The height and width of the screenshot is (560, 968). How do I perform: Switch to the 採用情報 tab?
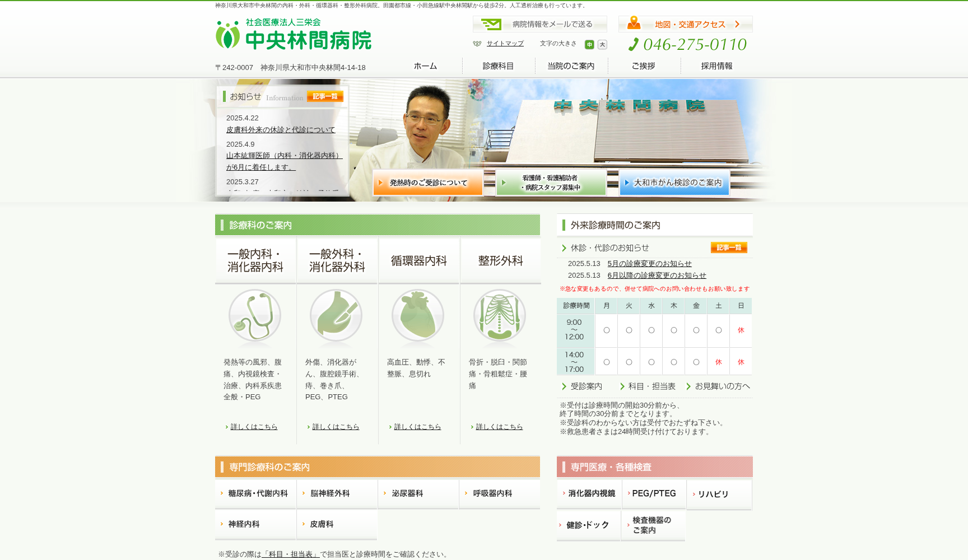click(x=716, y=66)
